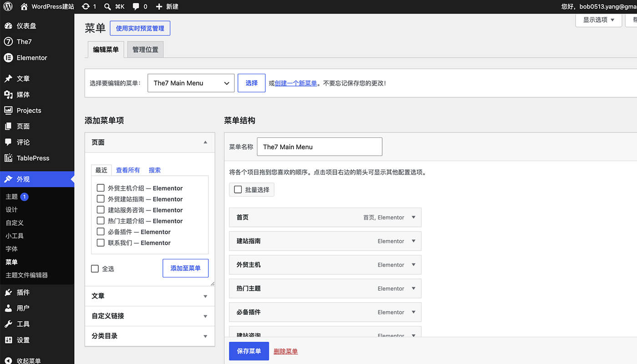637x364 pixels.
Task: Tick the 外贸建站指南 page checkbox
Action: point(101,199)
